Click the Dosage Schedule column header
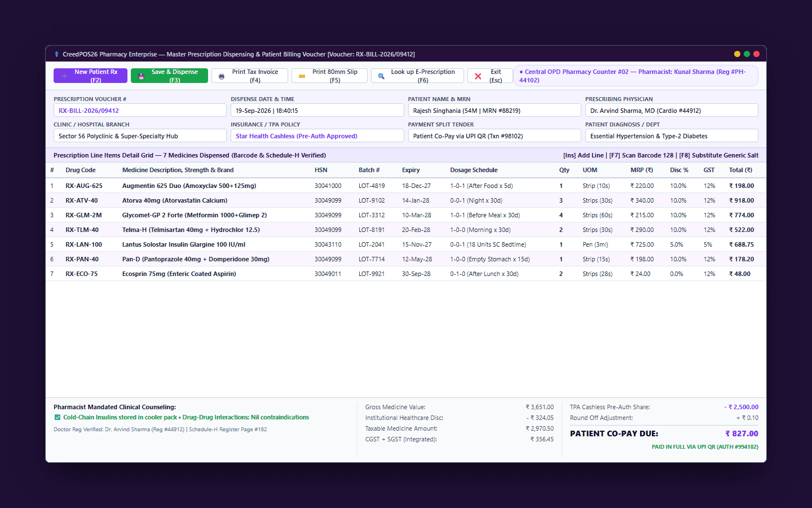Image resolution: width=812 pixels, height=508 pixels. [x=474, y=170]
